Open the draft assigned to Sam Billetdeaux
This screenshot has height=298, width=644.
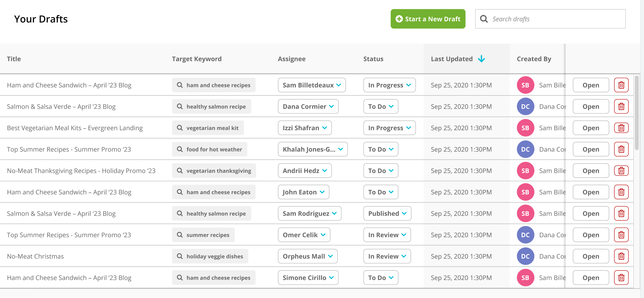[x=591, y=85]
